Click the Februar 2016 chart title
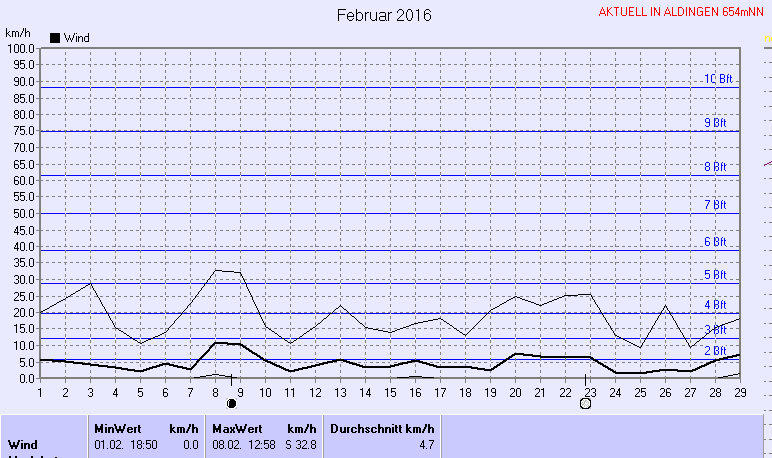The image size is (772, 458). tap(384, 15)
